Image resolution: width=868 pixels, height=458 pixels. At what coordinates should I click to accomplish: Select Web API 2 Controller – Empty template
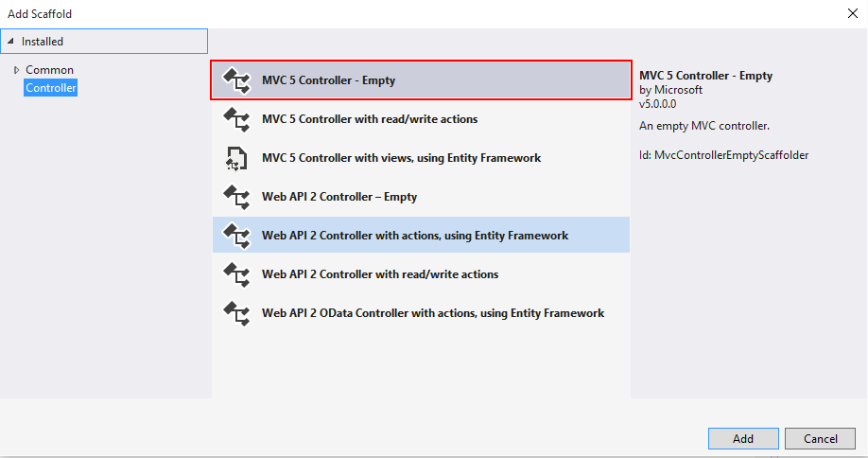(x=339, y=197)
